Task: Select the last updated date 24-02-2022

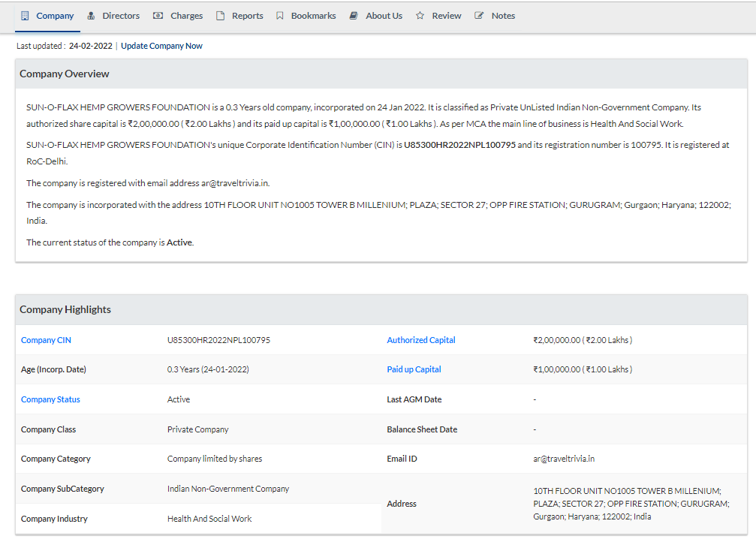Action: click(91, 46)
